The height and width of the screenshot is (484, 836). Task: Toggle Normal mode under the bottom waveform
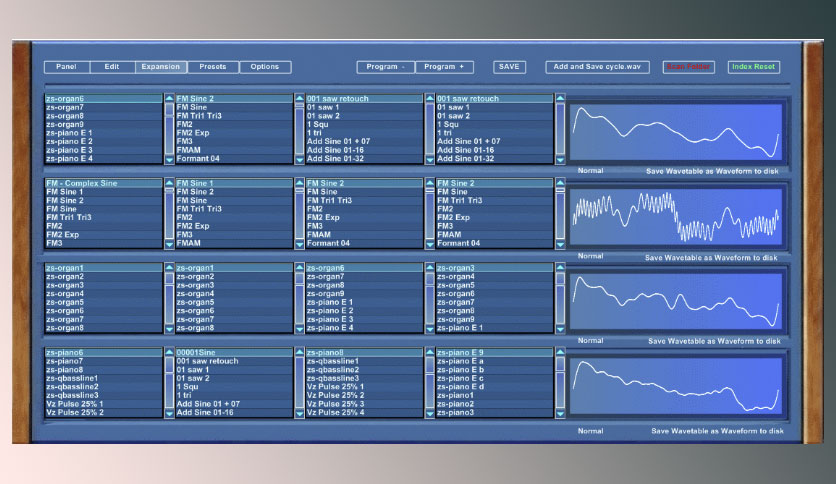click(x=590, y=431)
